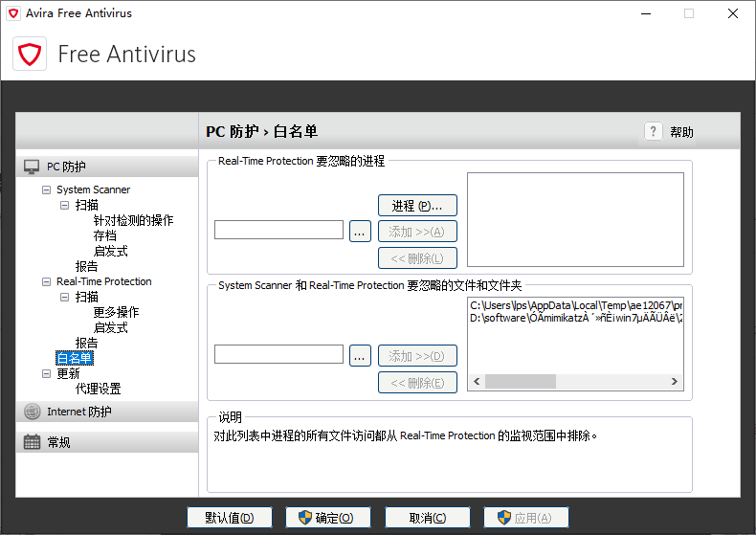Image resolution: width=756 pixels, height=535 pixels.
Task: Collapse 扫描 under System Scanner
Action: [64, 206]
